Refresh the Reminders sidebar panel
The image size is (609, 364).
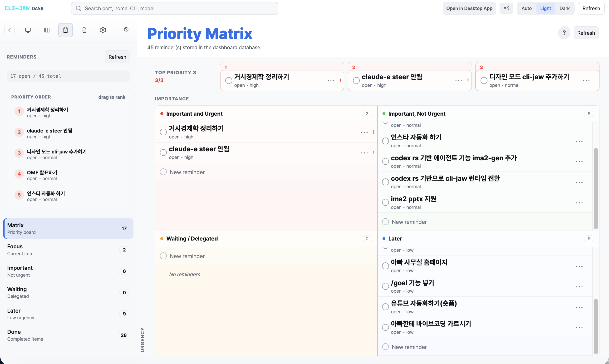tap(117, 57)
